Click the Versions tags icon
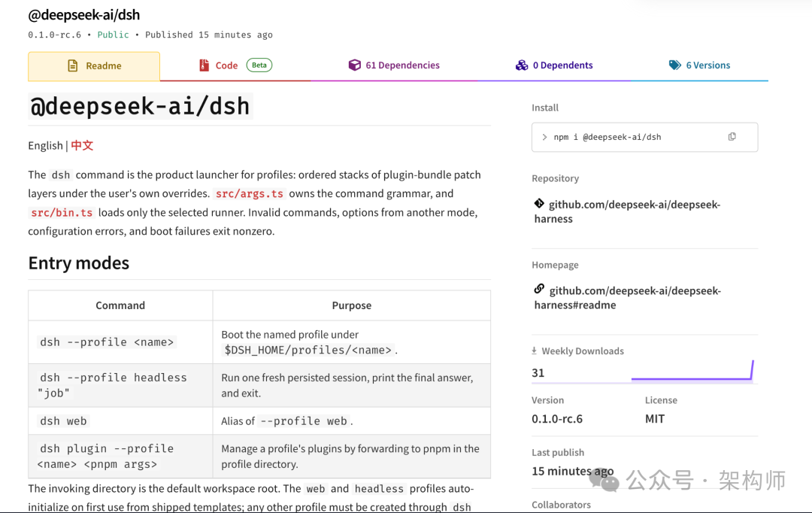Screen dimensions: 812x513 pyautogui.click(x=674, y=65)
